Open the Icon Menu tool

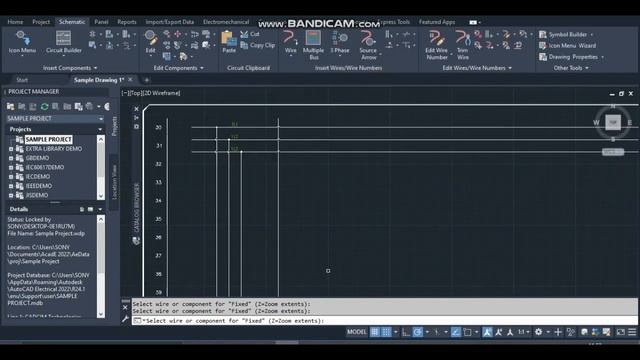(22, 42)
